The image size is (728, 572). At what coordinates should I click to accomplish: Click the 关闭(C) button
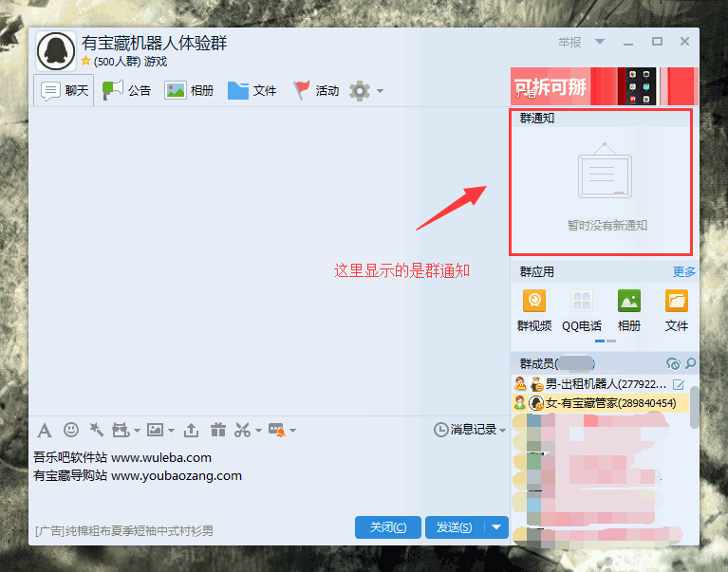click(388, 527)
